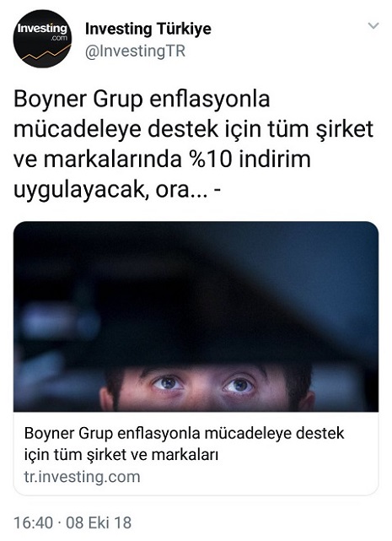The image size is (392, 541).
Task: Click the truncated 'uygulayacak, ora...' tweet line
Action: click(116, 189)
